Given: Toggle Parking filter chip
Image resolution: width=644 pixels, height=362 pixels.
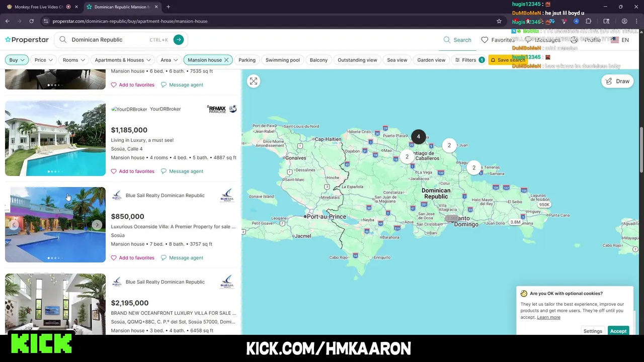Looking at the screenshot, I should pyautogui.click(x=247, y=60).
